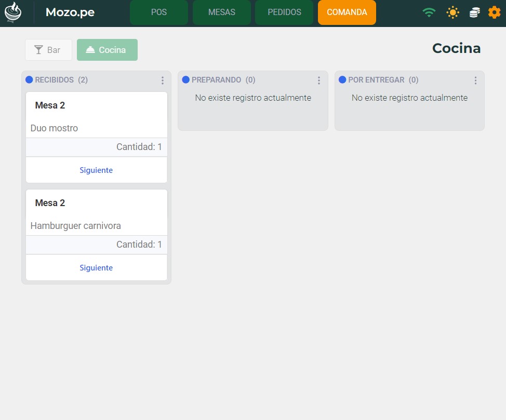Click the blue dot beside POR ENTREGAR
Image resolution: width=506 pixels, height=420 pixels.
342,80
